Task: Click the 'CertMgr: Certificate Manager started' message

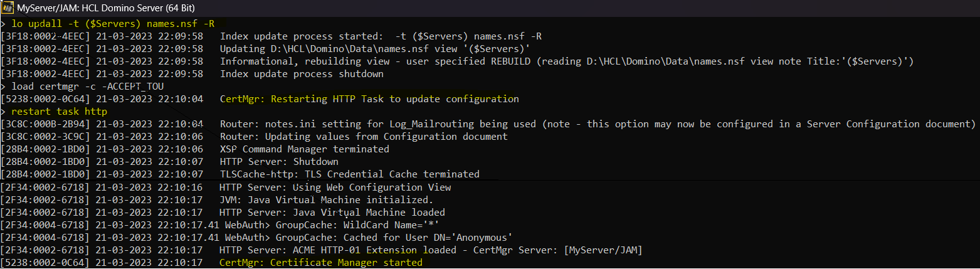Action: point(320,263)
